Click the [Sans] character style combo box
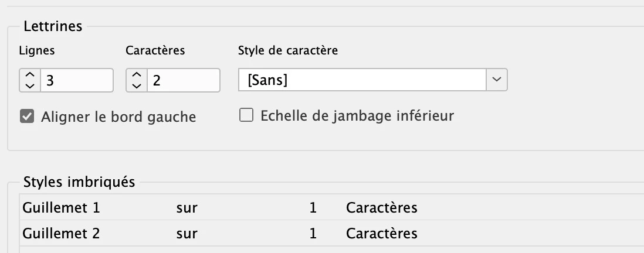 (362, 80)
